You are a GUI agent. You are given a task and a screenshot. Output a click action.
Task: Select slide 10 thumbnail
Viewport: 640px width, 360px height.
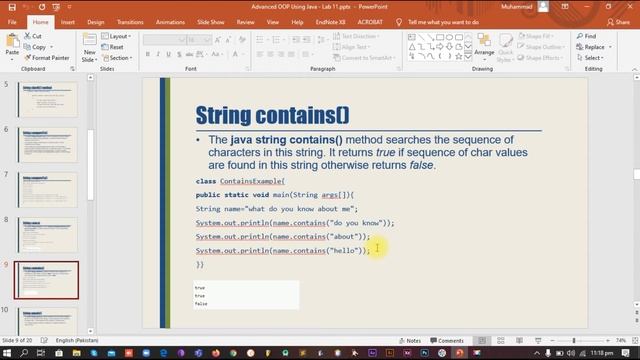(47, 321)
